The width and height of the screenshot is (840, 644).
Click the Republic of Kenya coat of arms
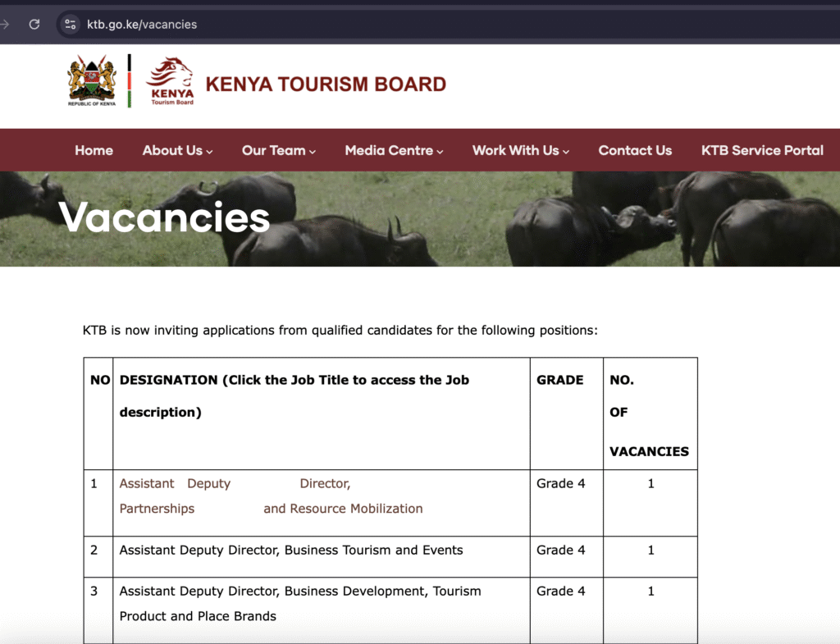click(x=92, y=80)
